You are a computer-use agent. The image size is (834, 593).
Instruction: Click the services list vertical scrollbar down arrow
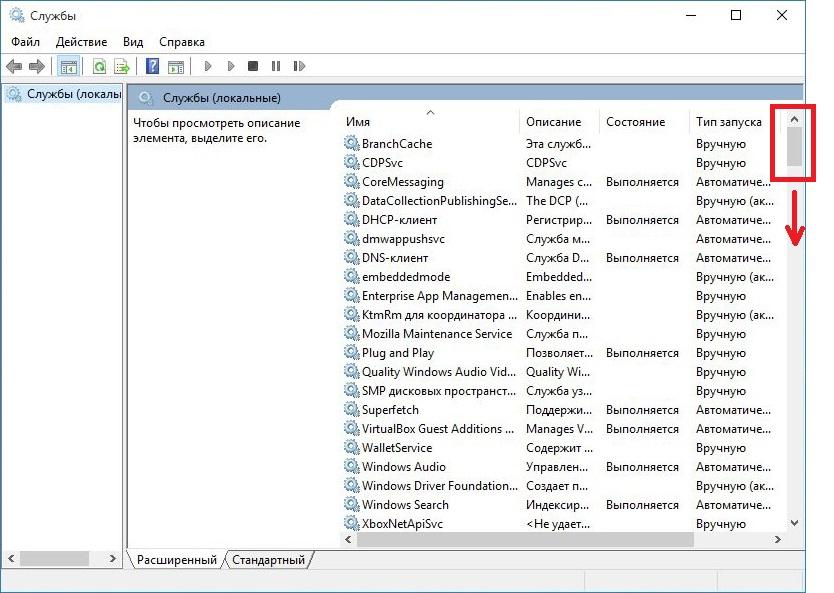click(794, 523)
